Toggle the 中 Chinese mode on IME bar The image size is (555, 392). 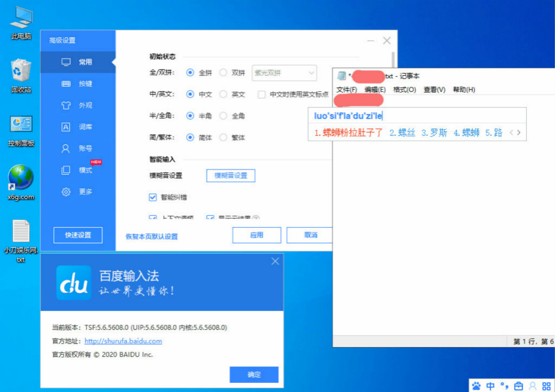[x=490, y=385]
